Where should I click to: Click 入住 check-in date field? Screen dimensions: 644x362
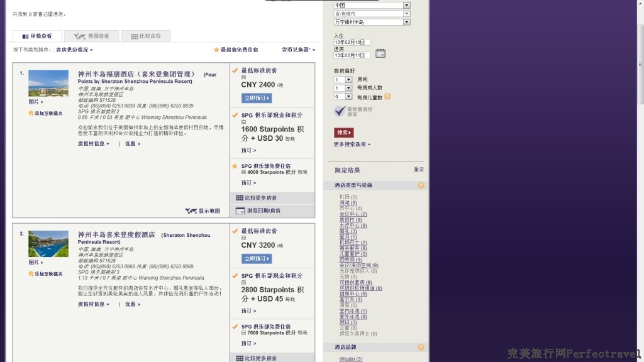[352, 42]
